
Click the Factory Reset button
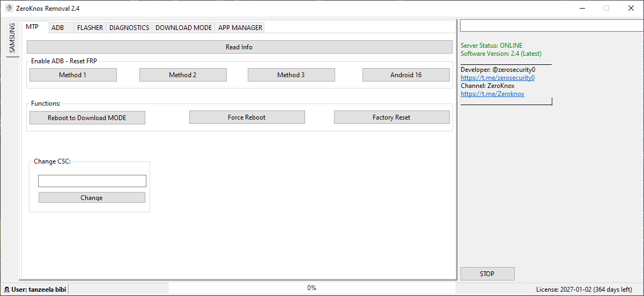coord(392,117)
